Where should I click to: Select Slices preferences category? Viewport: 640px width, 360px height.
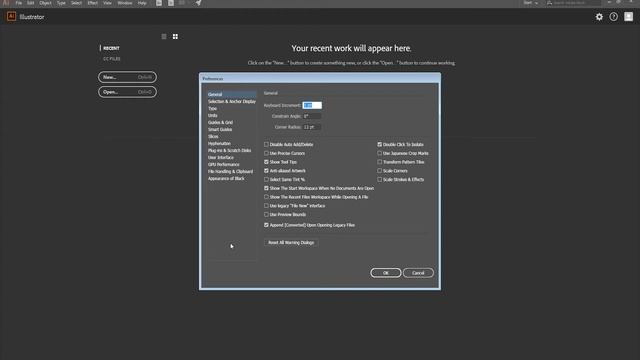point(213,136)
